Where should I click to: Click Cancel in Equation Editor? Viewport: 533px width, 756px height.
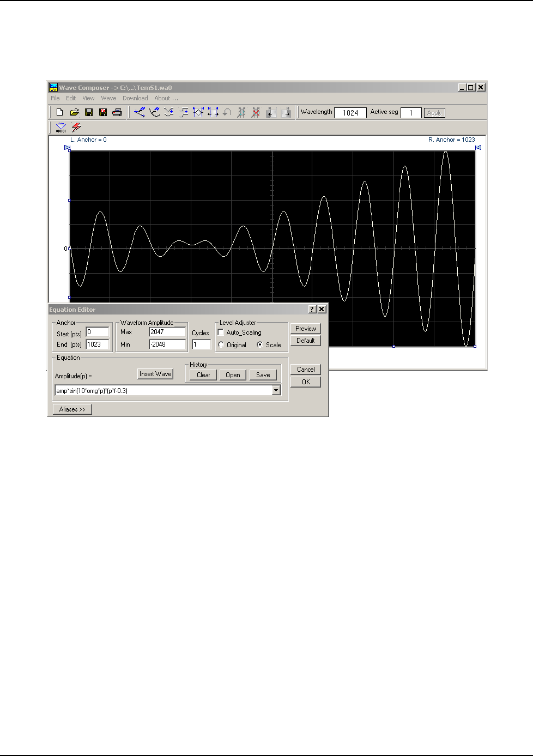point(306,370)
